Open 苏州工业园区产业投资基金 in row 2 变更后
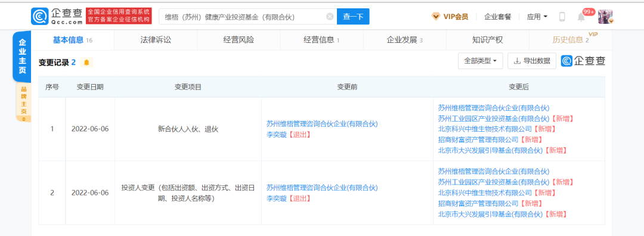 coord(493,182)
